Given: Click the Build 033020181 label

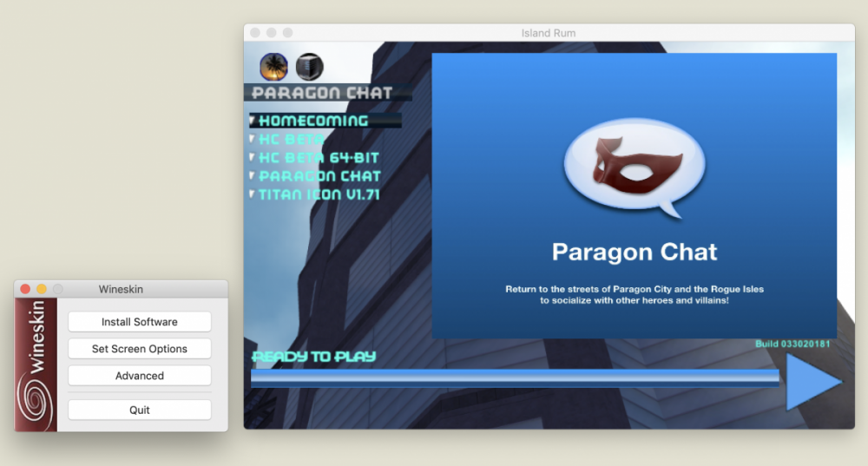Looking at the screenshot, I should (792, 344).
